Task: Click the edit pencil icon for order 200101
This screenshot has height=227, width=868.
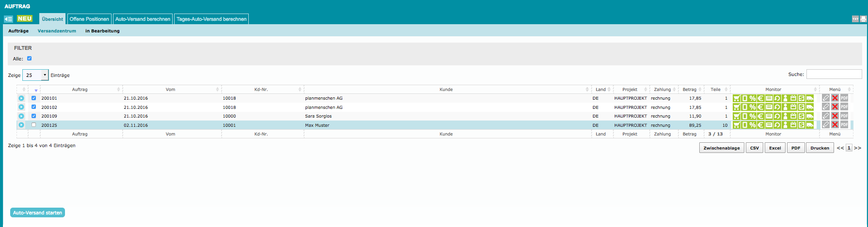Action: coord(826,98)
